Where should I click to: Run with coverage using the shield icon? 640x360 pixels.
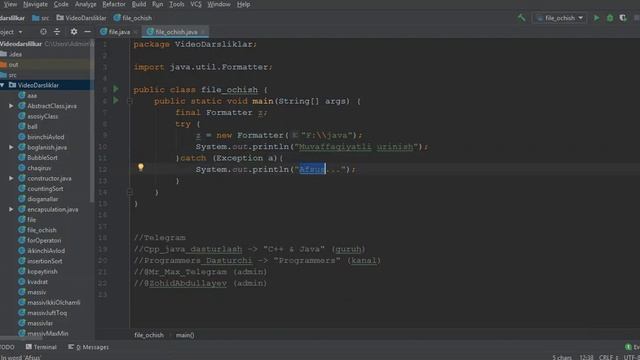pyautogui.click(x=623, y=18)
